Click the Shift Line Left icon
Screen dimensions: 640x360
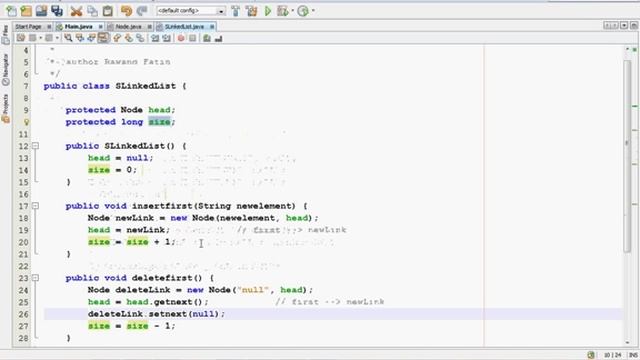coord(155,38)
